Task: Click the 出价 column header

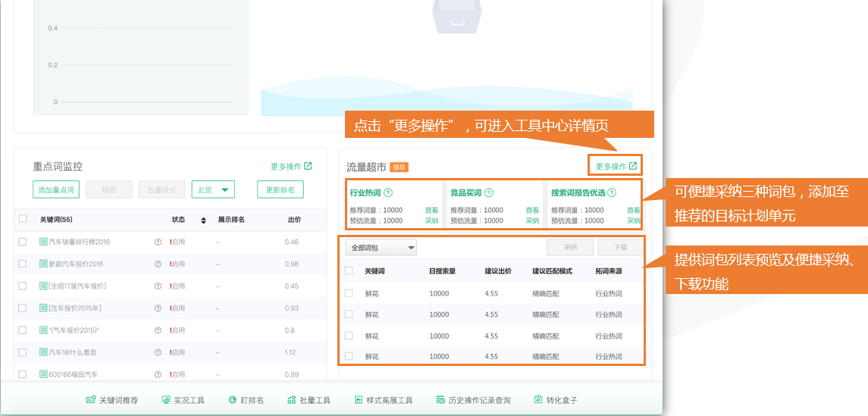Action: 294,220
